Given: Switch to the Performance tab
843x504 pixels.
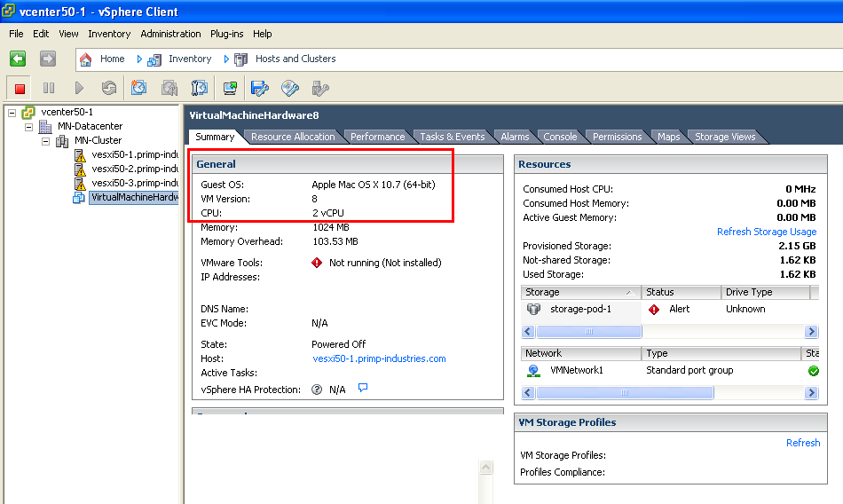Looking at the screenshot, I should (x=377, y=137).
